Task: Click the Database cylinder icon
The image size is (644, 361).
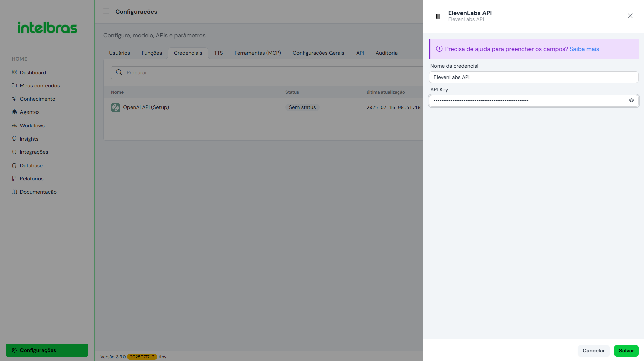Action: click(x=14, y=165)
